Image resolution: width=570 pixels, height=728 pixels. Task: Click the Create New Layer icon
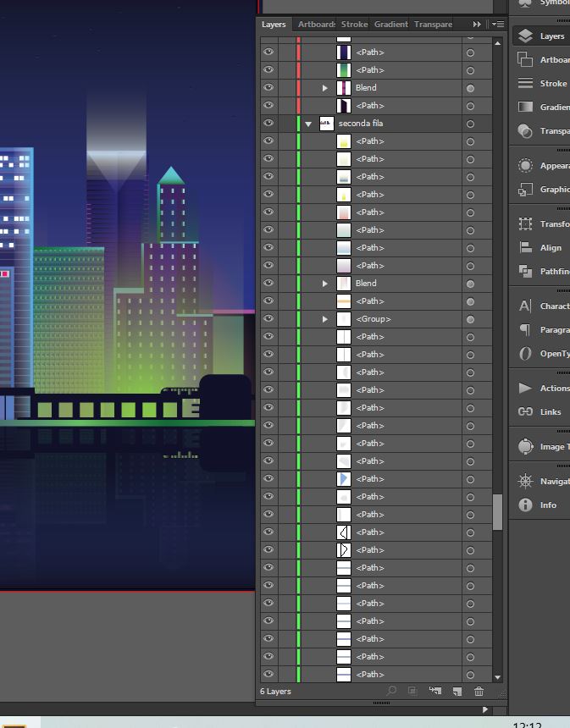coord(457,692)
